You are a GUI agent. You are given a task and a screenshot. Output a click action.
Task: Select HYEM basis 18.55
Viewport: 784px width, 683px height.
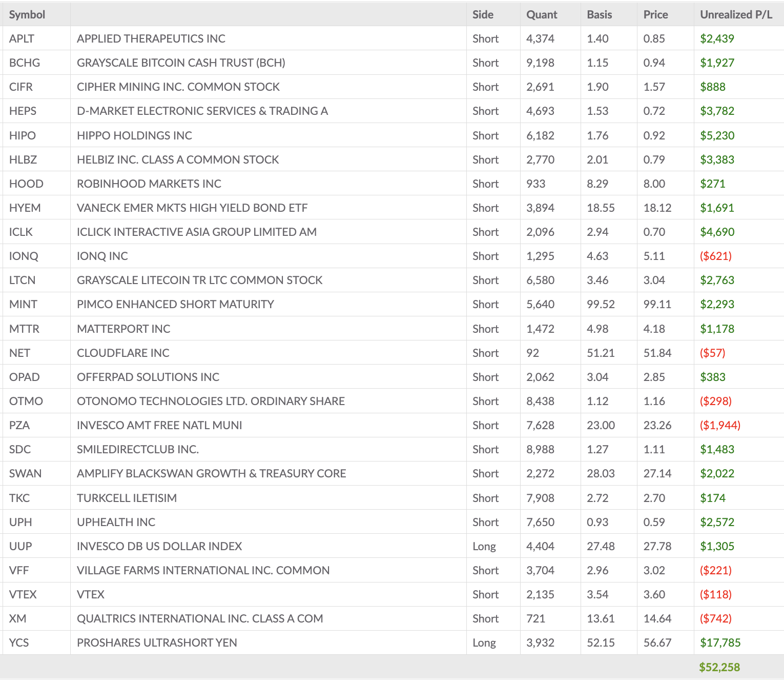click(x=601, y=208)
